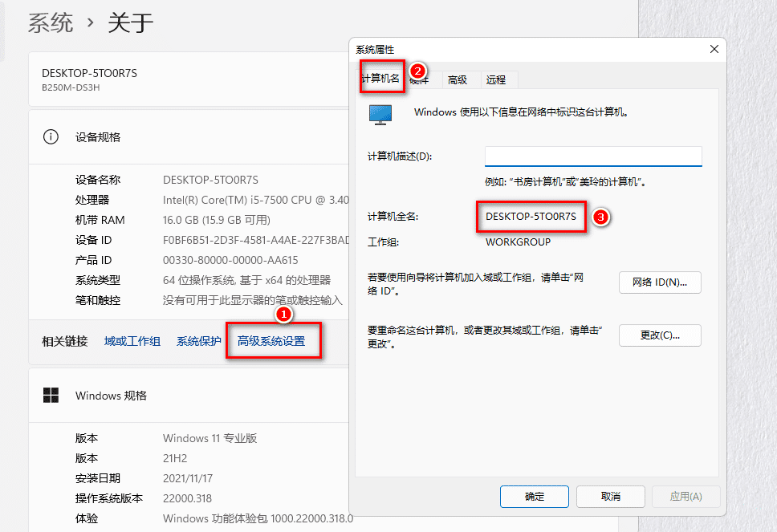
Task: Select the 高级 tab
Action: pyautogui.click(x=458, y=79)
